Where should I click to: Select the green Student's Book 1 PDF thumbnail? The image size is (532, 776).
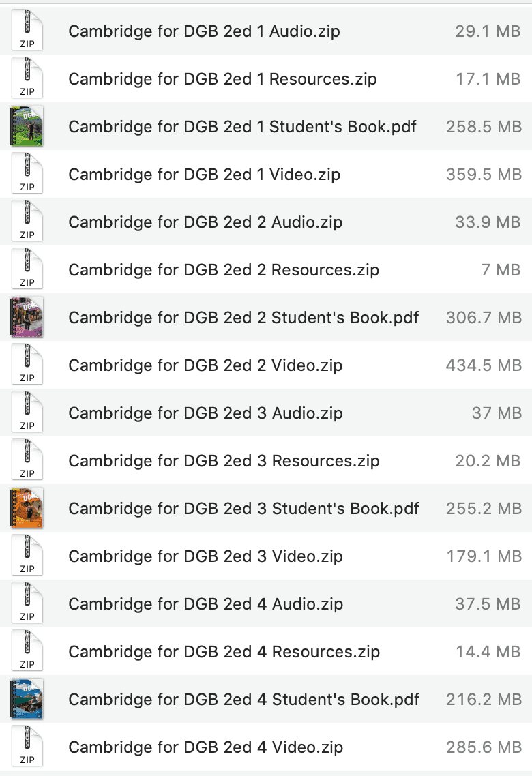(27, 127)
